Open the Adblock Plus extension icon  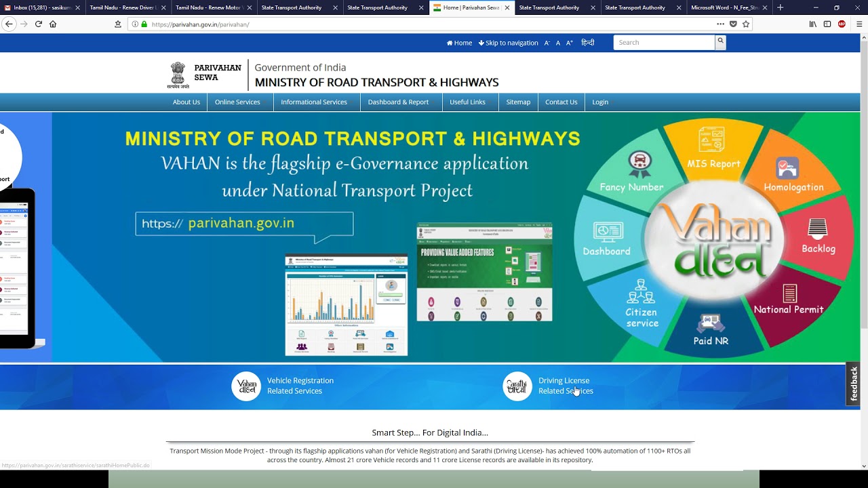click(842, 24)
